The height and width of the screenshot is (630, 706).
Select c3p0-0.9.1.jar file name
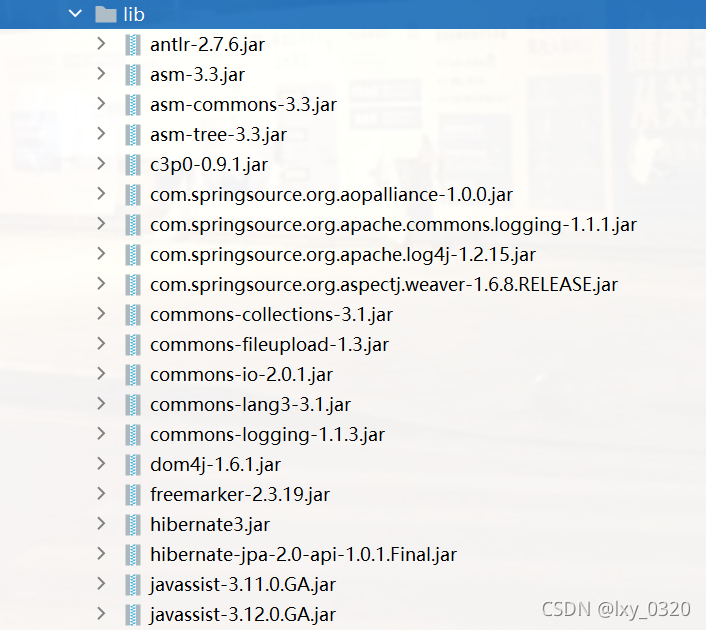209,165
